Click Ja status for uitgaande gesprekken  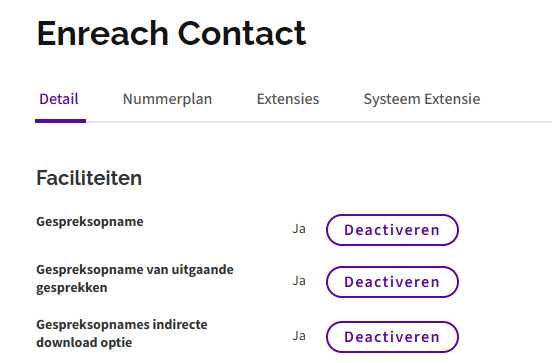(x=299, y=281)
